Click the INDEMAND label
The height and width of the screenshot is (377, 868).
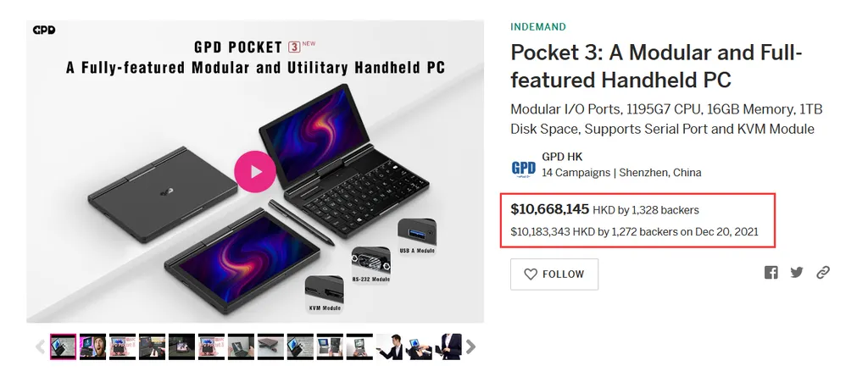(538, 27)
